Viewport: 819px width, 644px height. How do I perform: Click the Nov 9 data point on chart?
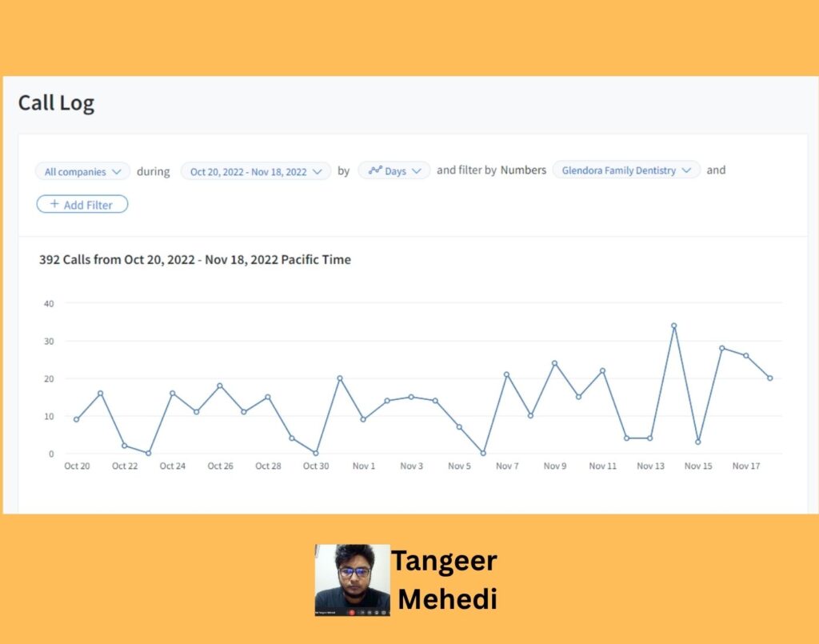pos(555,363)
